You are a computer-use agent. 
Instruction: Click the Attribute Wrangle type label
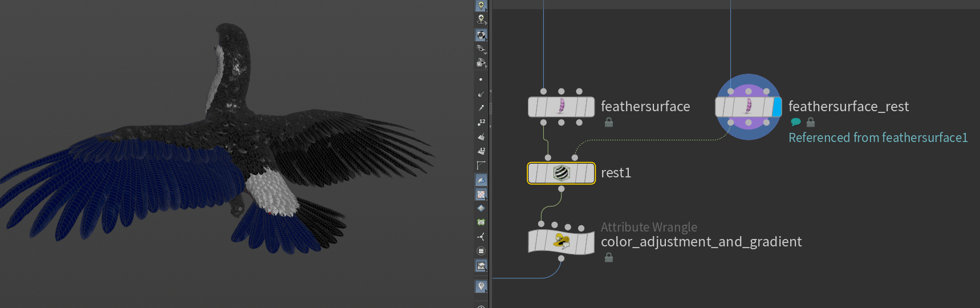coord(649,227)
